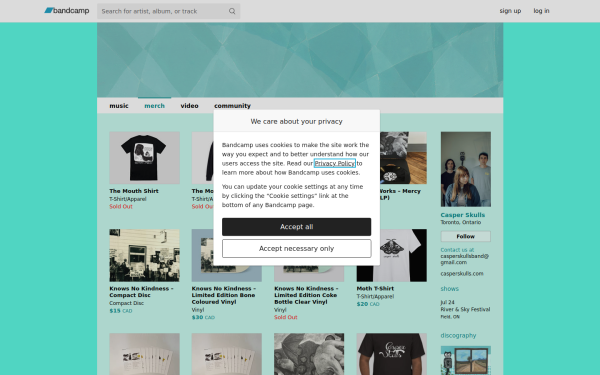
Task: Open the log in link
Action: click(541, 11)
